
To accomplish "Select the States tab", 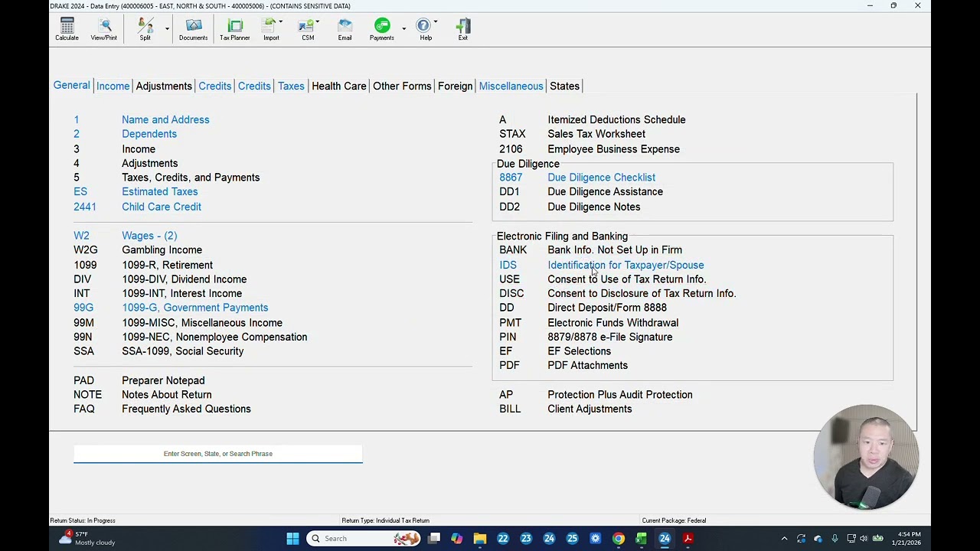I will coord(564,86).
